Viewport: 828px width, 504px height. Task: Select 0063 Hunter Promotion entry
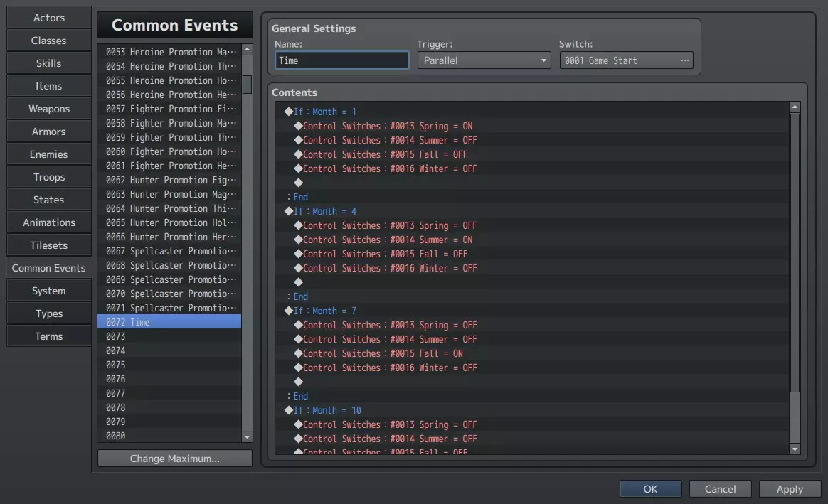point(169,194)
